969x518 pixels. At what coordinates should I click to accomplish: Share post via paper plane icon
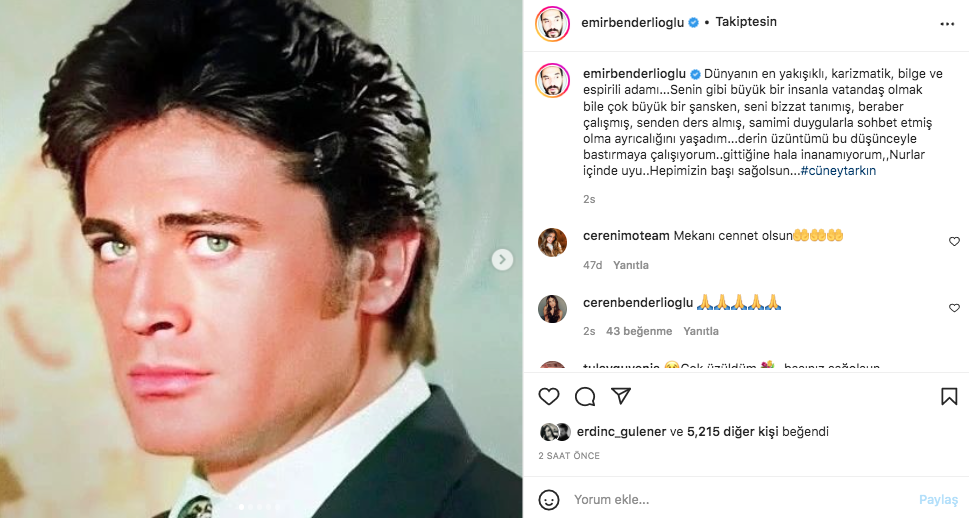pos(621,396)
